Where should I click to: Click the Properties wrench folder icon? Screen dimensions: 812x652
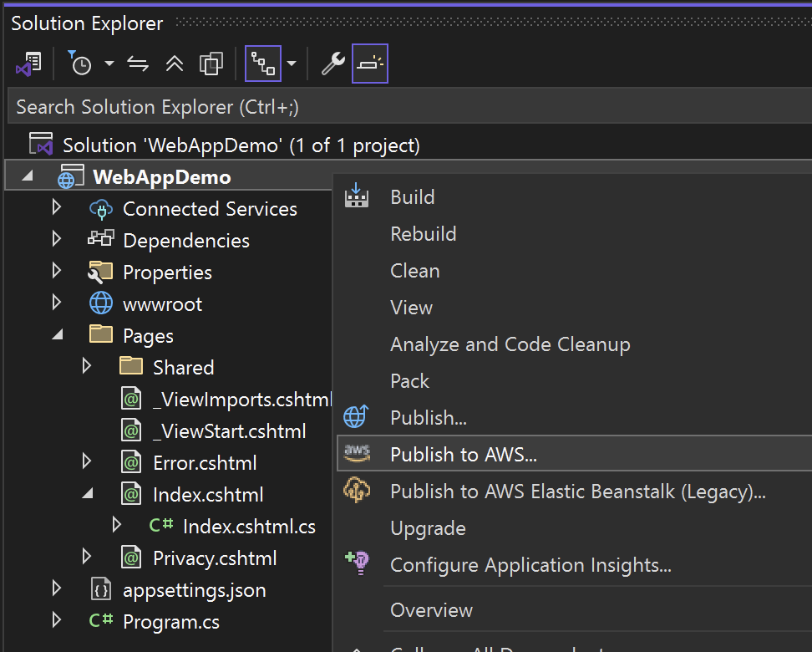pyautogui.click(x=100, y=273)
